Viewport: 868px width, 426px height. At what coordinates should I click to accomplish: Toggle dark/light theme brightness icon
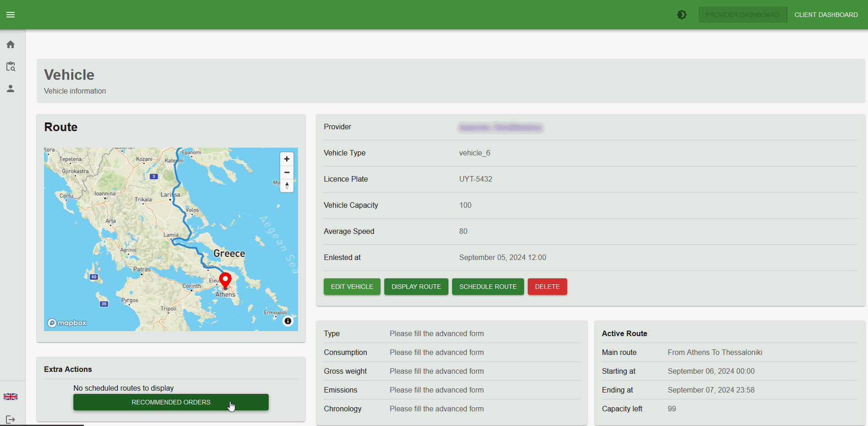(682, 15)
